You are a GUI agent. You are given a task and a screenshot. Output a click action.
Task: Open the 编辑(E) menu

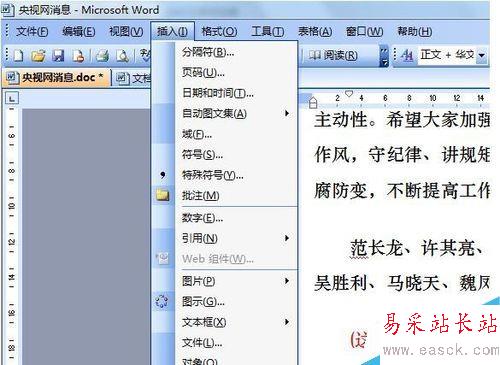coord(79,32)
